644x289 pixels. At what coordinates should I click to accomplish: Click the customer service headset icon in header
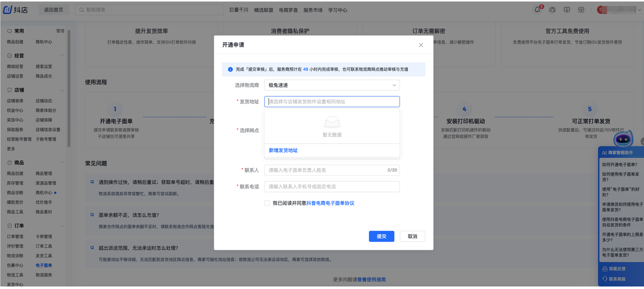coord(552,10)
